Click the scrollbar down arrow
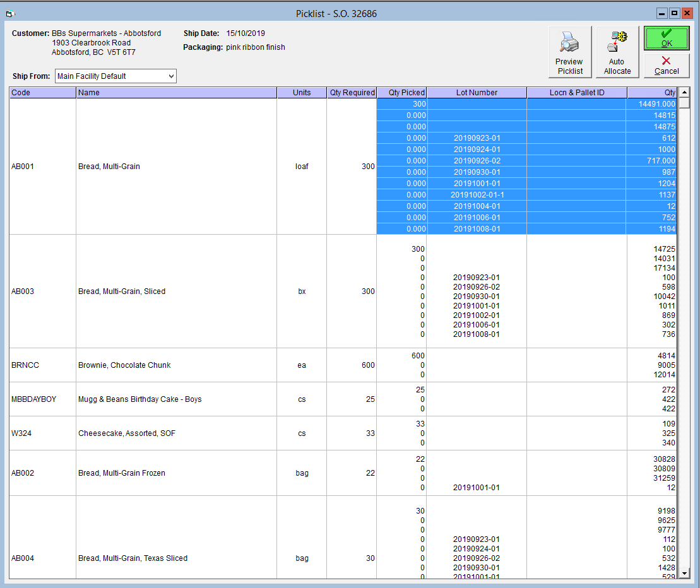This screenshot has width=700, height=588. pyautogui.click(x=684, y=573)
